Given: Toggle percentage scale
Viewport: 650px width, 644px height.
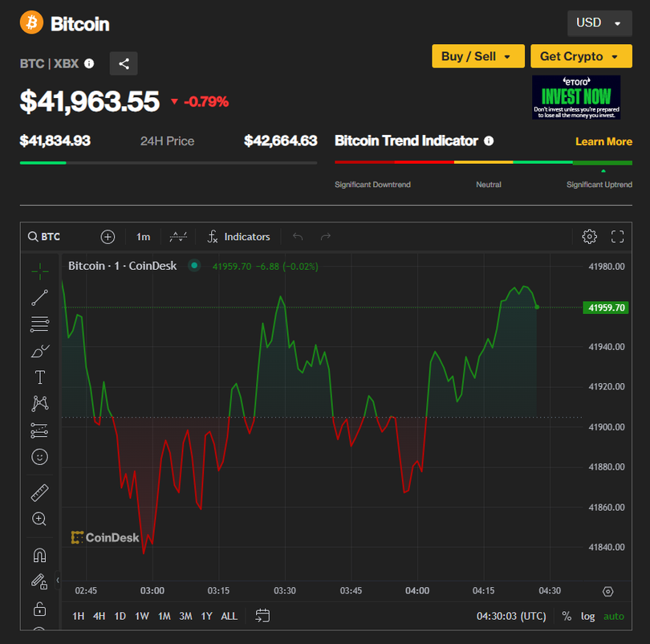Looking at the screenshot, I should point(567,616).
